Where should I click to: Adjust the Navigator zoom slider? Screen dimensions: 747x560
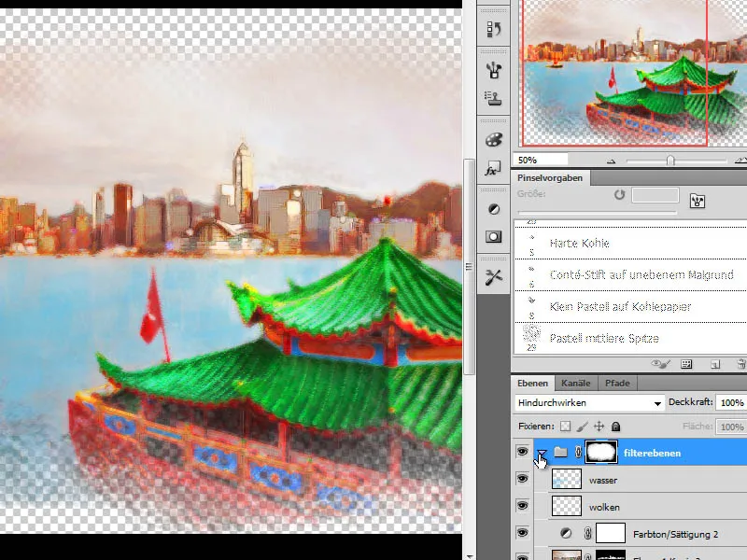pyautogui.click(x=670, y=161)
